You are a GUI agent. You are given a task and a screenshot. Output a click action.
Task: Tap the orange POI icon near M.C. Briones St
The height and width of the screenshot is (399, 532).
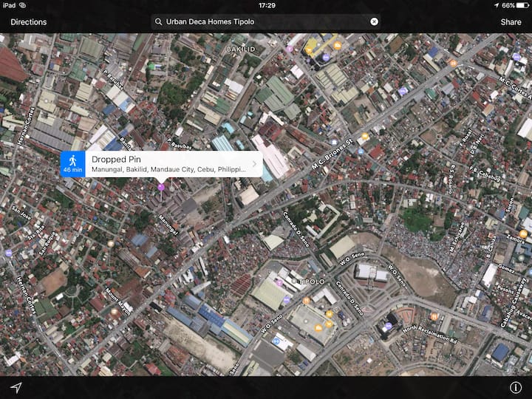click(364, 137)
